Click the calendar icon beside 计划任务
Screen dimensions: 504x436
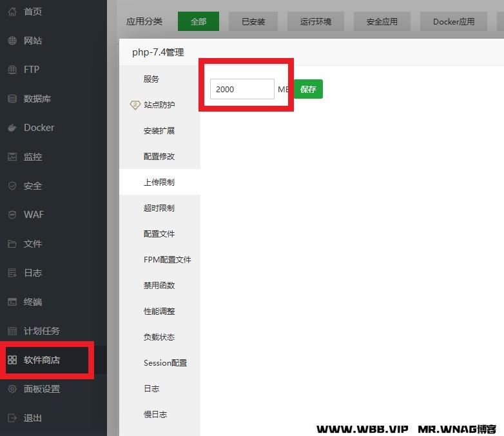12,331
